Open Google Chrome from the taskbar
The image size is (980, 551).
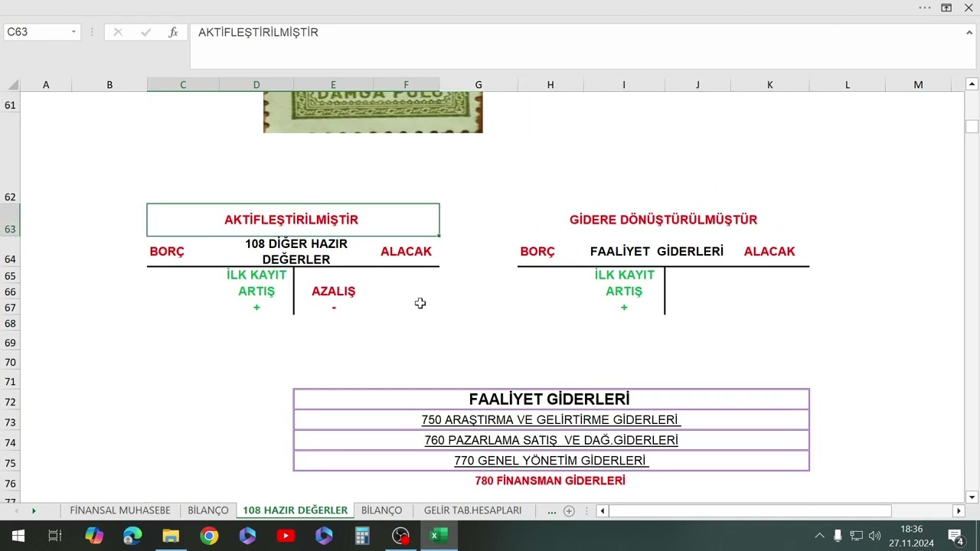coord(209,536)
